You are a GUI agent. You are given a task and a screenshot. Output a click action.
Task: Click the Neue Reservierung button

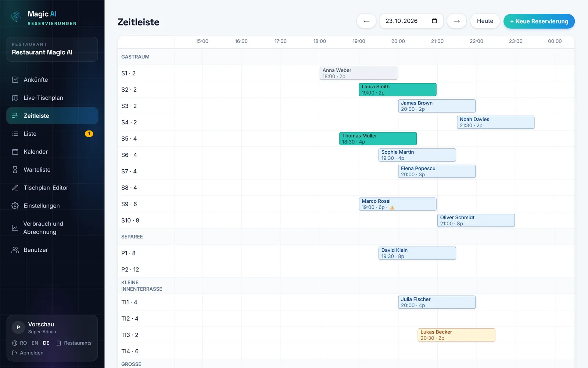pos(539,21)
